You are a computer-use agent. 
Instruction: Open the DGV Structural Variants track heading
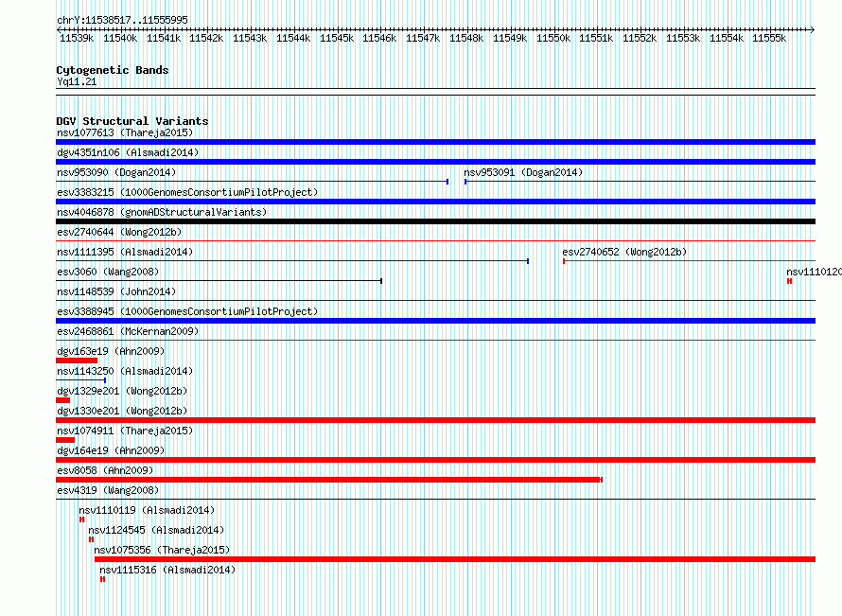pos(132,121)
